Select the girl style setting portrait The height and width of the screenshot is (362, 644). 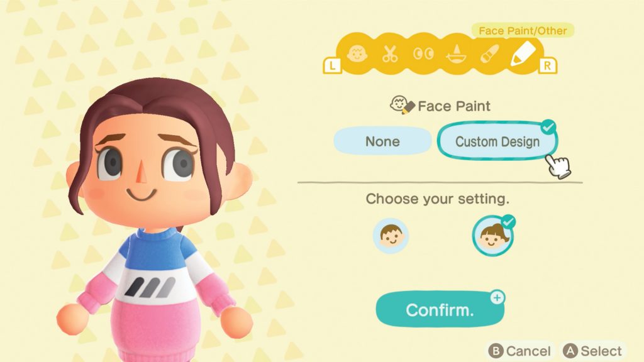coord(492,236)
